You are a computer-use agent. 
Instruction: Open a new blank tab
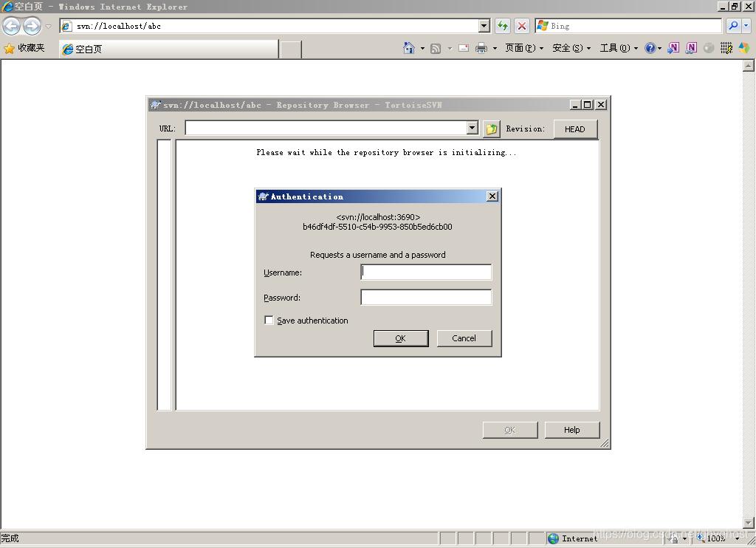tap(291, 49)
